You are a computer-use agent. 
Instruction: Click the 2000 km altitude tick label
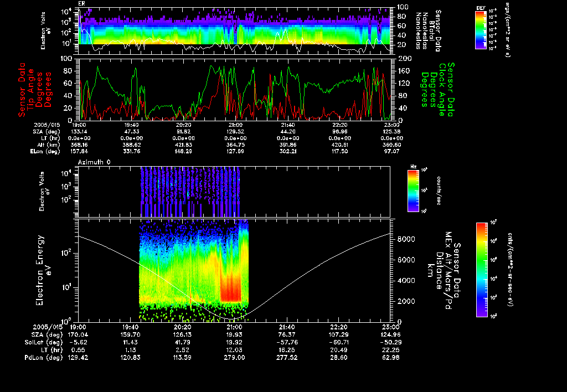pos(406,302)
